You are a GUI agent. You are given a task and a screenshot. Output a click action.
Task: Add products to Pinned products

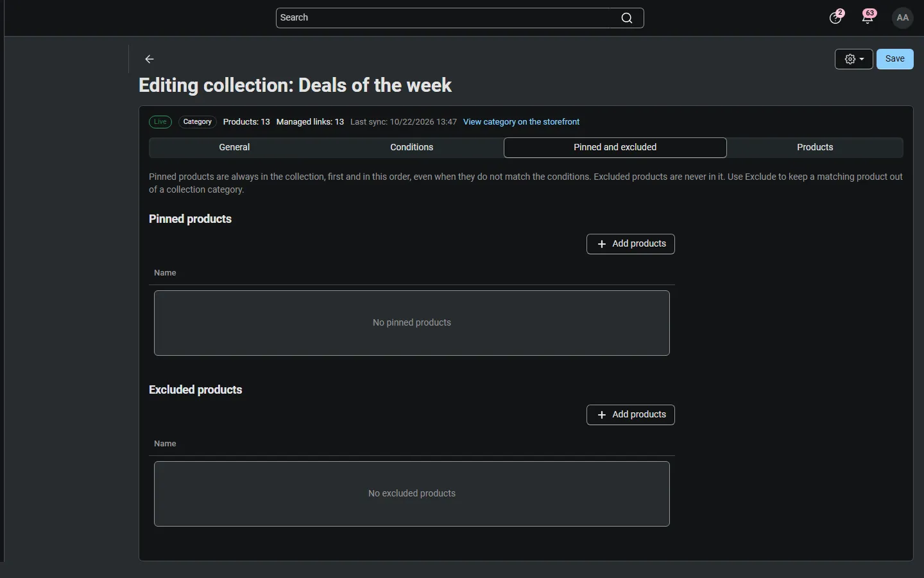coord(631,244)
